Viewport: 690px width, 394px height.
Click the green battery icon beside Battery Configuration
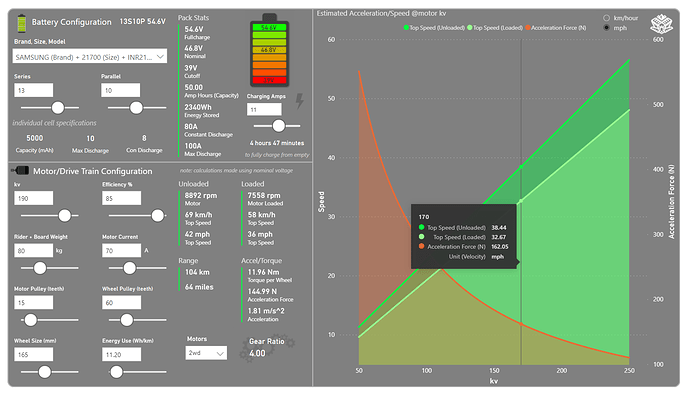coord(21,23)
